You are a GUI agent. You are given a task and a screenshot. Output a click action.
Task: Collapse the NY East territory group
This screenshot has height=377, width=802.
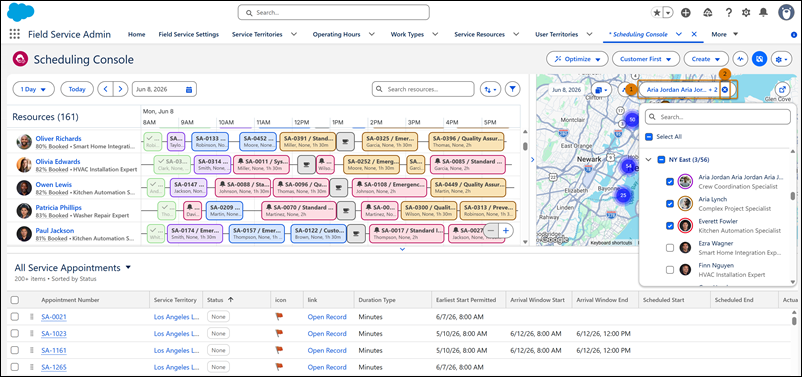coord(649,160)
